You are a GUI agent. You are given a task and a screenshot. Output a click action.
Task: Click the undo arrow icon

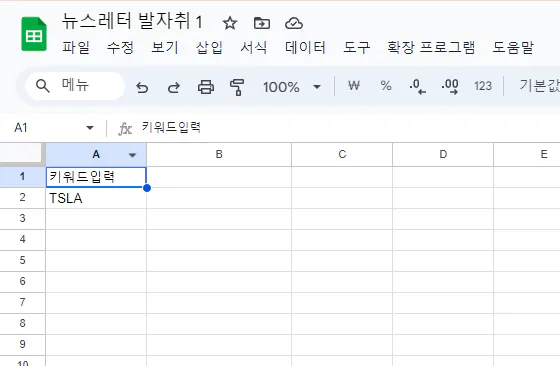(x=142, y=87)
